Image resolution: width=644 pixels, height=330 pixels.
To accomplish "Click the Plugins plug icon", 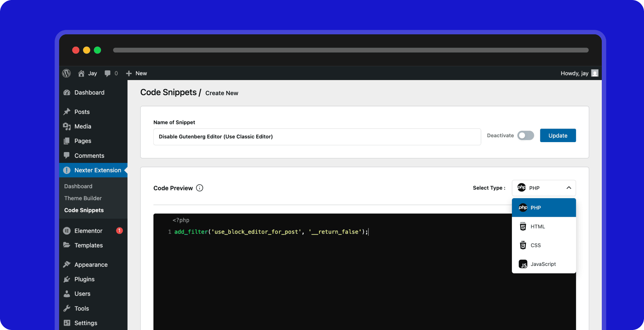I will tap(67, 279).
